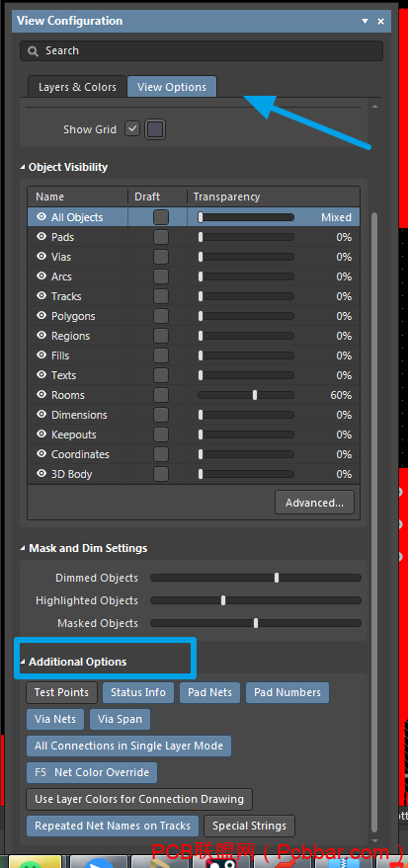
Task: Switch to the Layers & Colors tab
Action: [77, 87]
